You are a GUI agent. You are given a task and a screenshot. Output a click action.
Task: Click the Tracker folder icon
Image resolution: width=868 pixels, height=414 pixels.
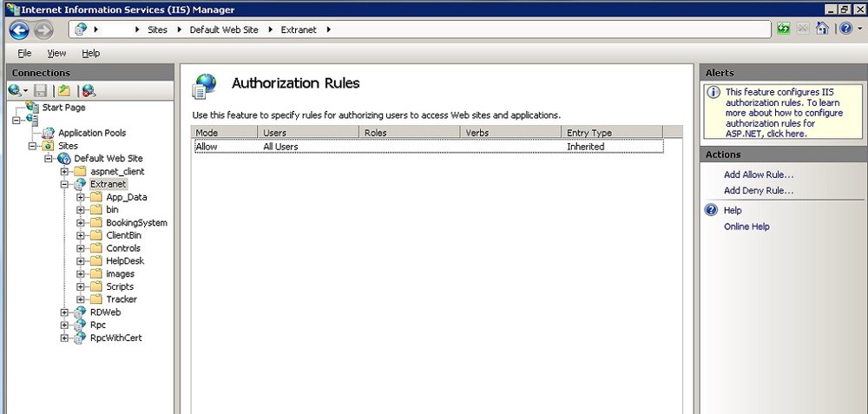click(96, 299)
